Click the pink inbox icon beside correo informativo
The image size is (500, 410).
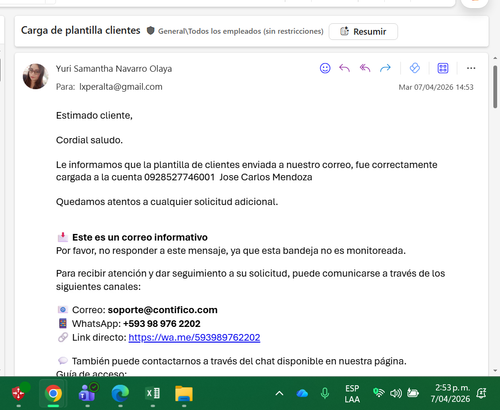coord(63,237)
